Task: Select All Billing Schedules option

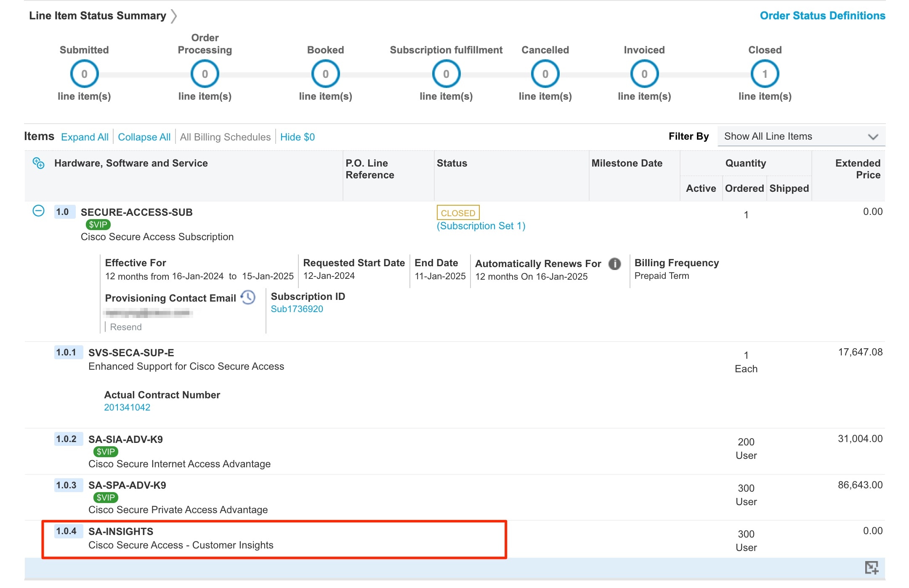Action: [x=225, y=137]
